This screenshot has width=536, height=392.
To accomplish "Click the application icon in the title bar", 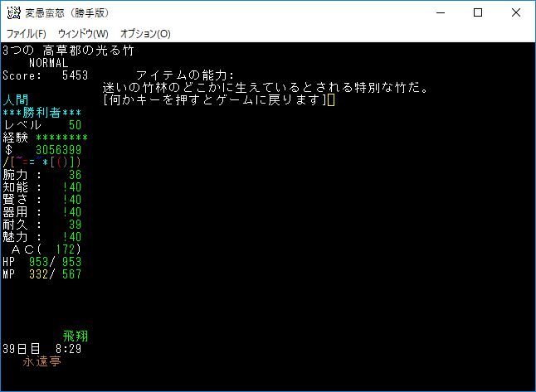I will pos(13,13).
